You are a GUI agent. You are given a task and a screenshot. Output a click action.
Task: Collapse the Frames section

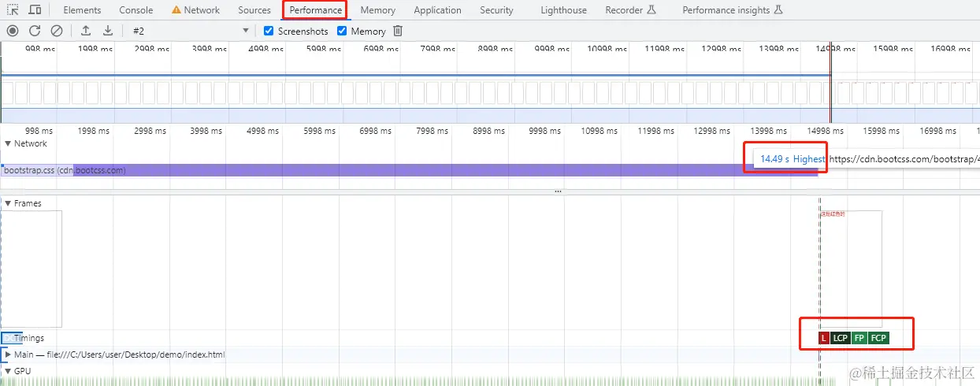8,203
